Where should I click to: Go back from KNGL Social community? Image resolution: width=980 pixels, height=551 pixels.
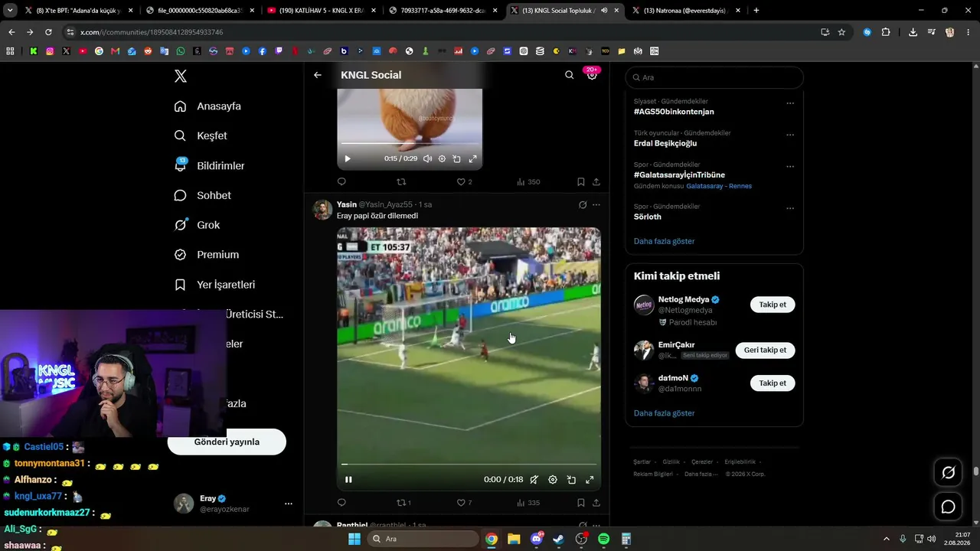tap(318, 75)
